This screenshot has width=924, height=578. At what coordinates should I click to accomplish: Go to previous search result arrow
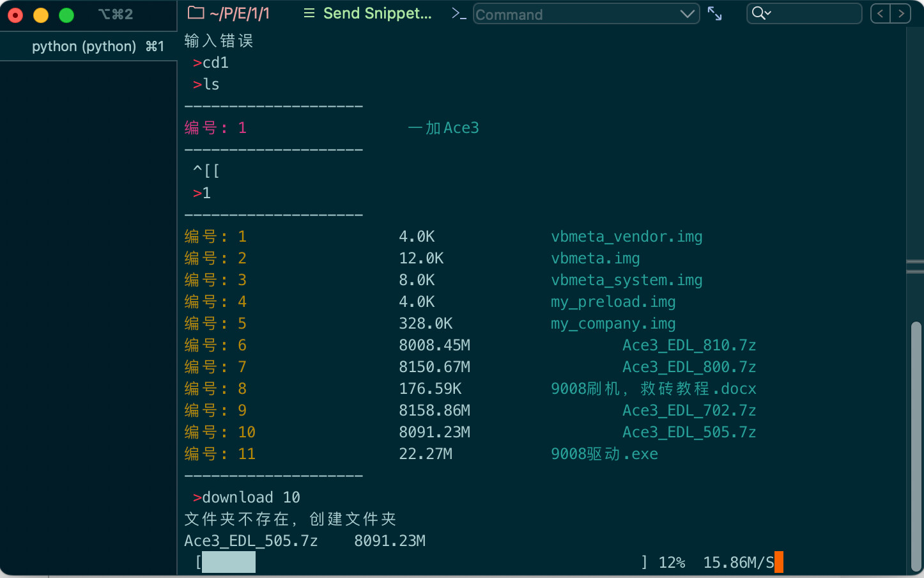pyautogui.click(x=880, y=13)
